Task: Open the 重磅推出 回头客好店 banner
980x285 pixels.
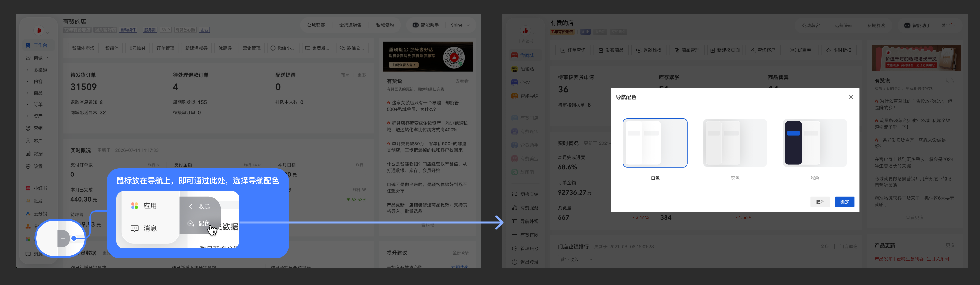Action: [x=428, y=57]
